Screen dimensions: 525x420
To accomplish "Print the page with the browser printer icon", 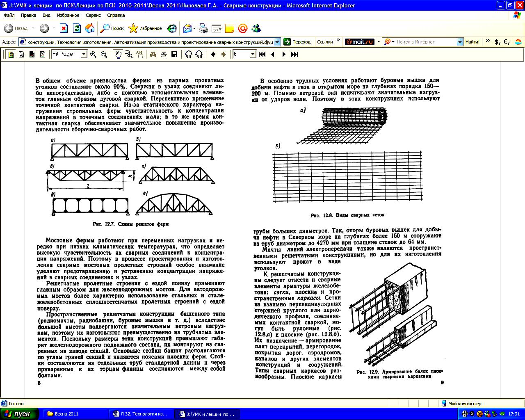I will click(x=203, y=28).
